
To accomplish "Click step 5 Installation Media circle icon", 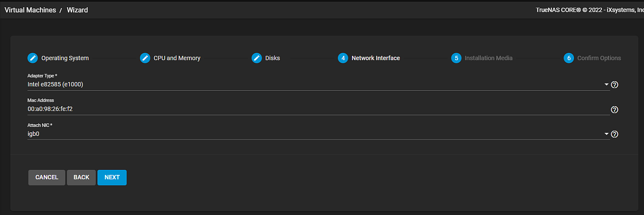I will (456, 58).
